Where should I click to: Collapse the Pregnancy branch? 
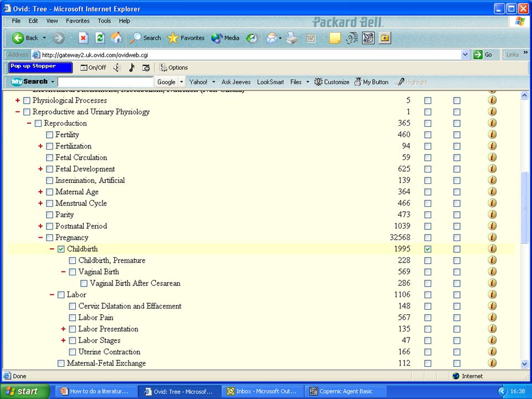point(40,237)
